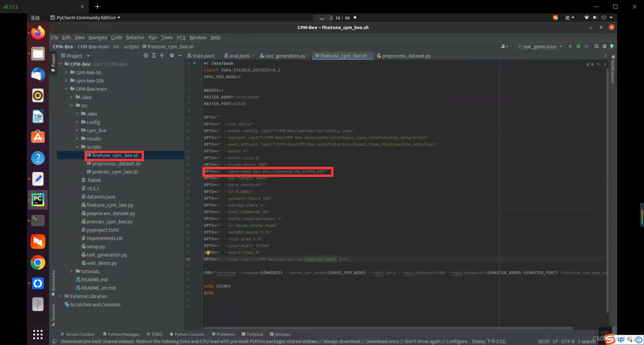
Task: Open Thunderbird mail from the dock
Action: tap(38, 74)
